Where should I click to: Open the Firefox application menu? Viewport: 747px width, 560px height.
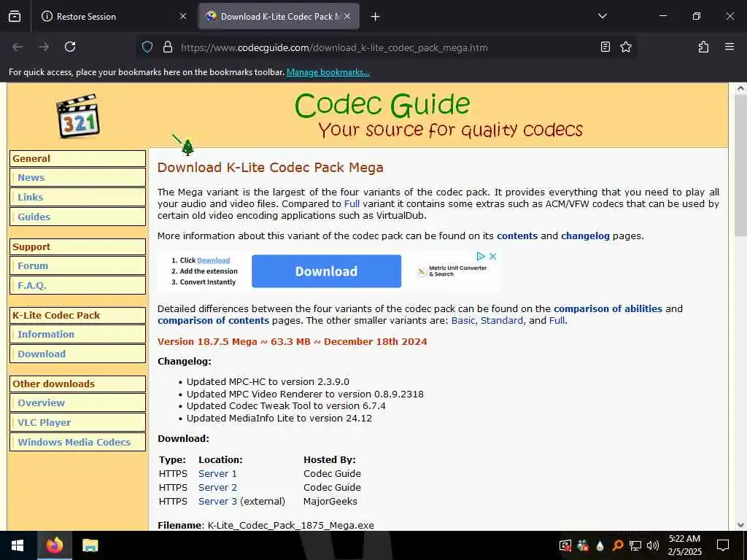(x=729, y=47)
